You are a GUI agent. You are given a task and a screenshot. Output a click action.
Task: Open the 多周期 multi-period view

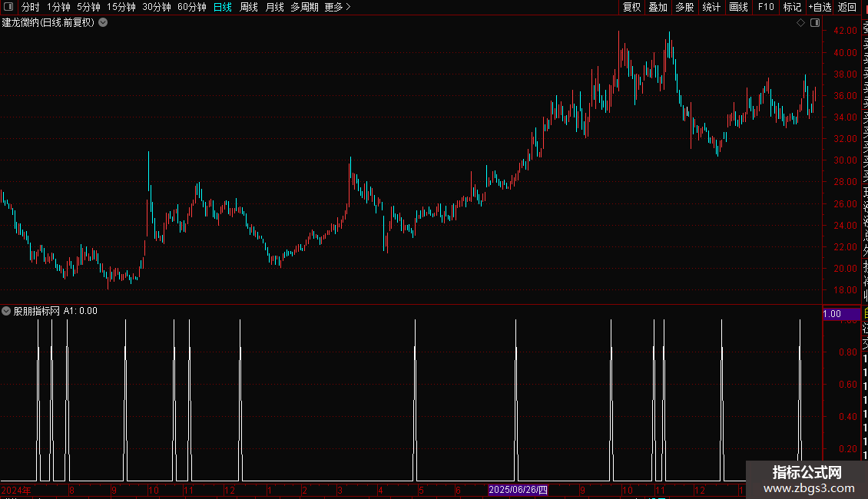coord(304,7)
